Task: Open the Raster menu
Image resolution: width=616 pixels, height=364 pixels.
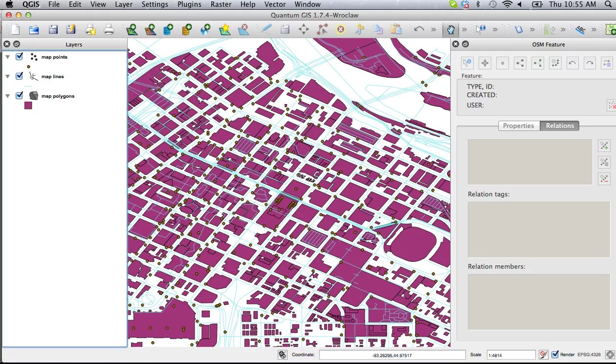Action: coord(221,4)
